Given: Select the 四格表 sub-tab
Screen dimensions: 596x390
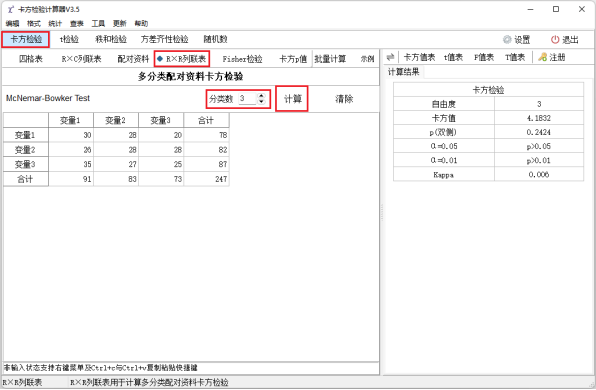Looking at the screenshot, I should (x=31, y=59).
